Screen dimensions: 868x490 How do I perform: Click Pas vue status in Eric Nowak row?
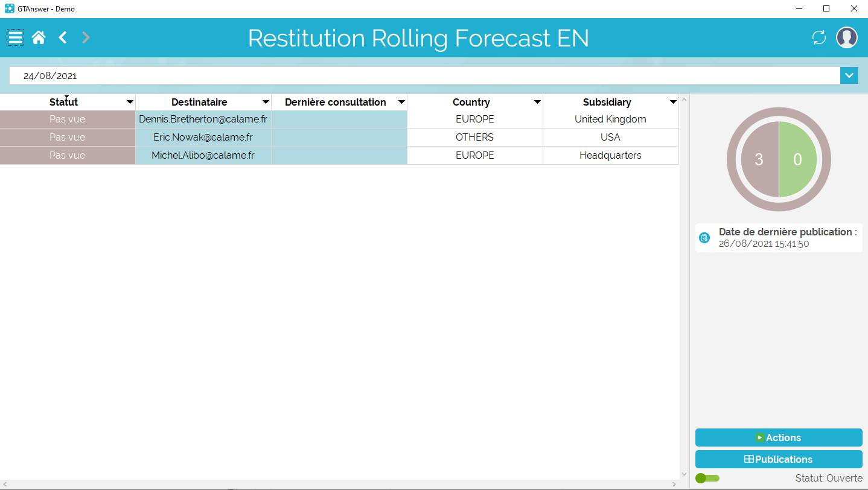(x=68, y=138)
